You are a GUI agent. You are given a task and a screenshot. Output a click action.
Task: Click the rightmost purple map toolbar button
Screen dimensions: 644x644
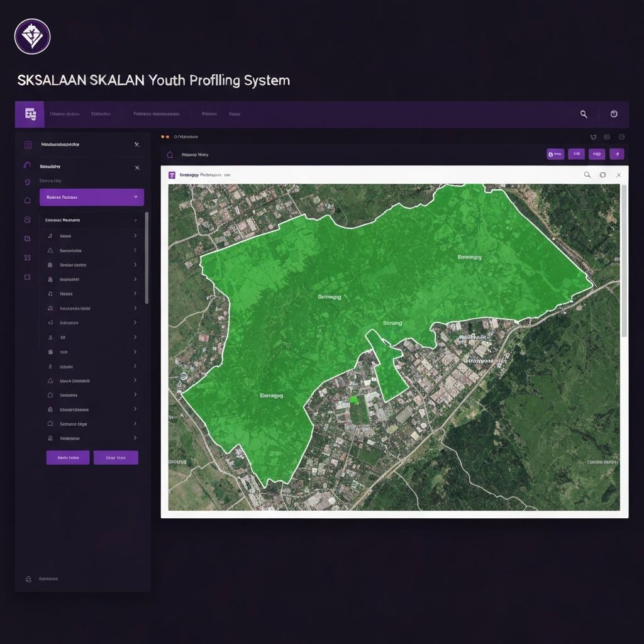617,153
